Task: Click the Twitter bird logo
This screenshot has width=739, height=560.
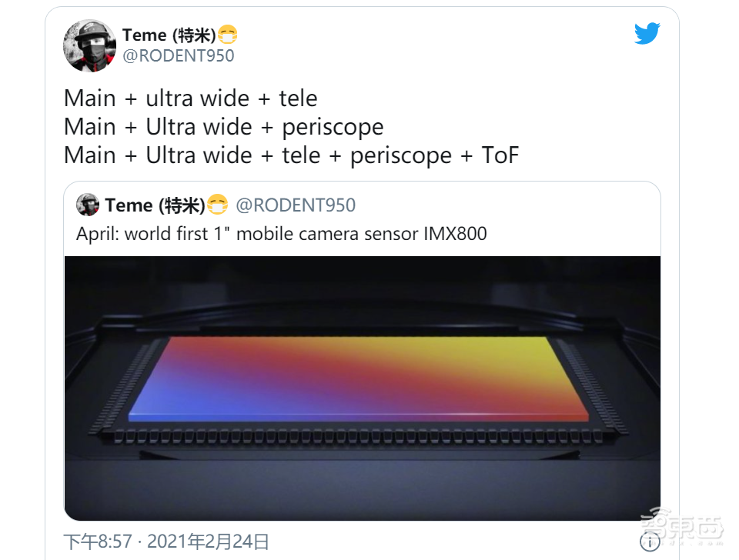Action: click(647, 33)
